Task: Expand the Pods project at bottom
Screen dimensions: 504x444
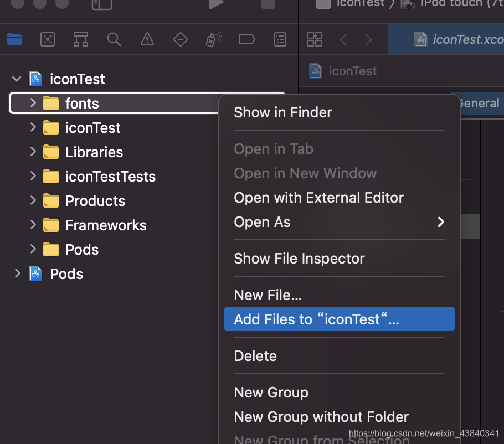Action: tap(18, 273)
